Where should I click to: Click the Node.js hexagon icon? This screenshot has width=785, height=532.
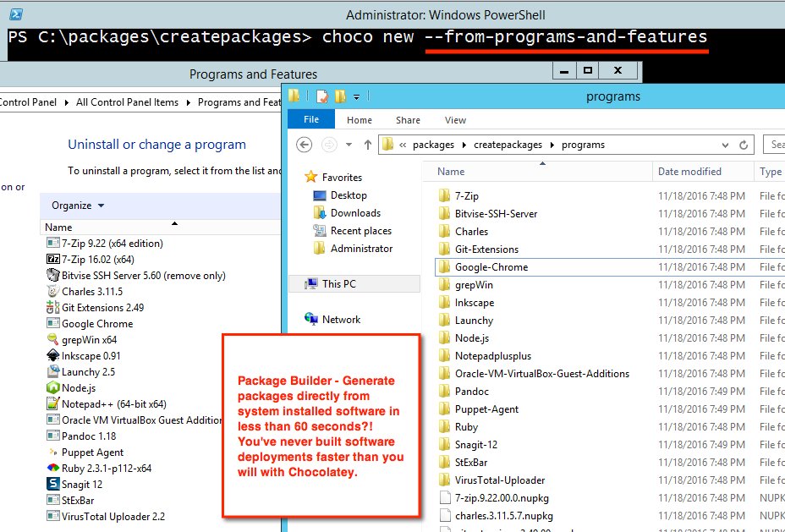pyautogui.click(x=52, y=388)
